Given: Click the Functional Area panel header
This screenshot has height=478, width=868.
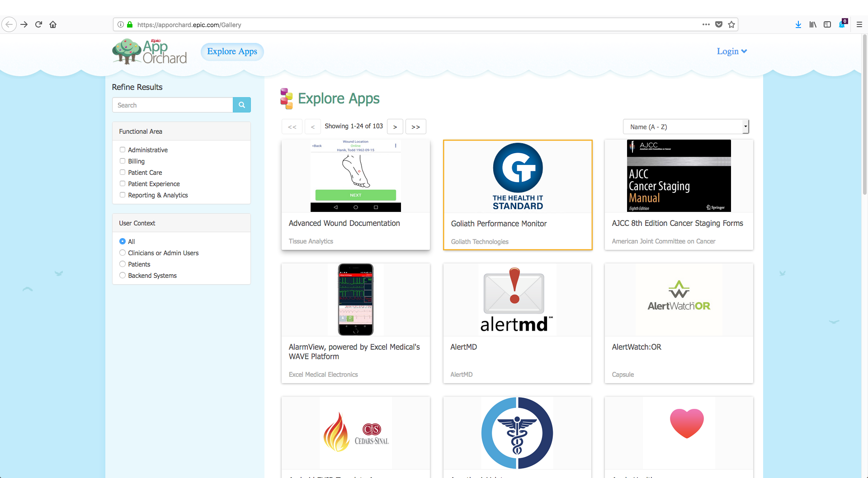Looking at the screenshot, I should pos(181,131).
